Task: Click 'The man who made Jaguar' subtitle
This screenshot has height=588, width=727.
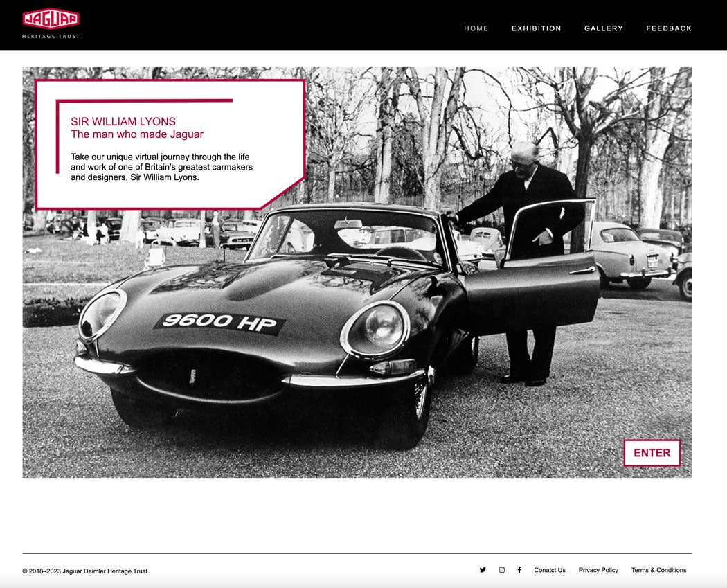Action: (137, 134)
